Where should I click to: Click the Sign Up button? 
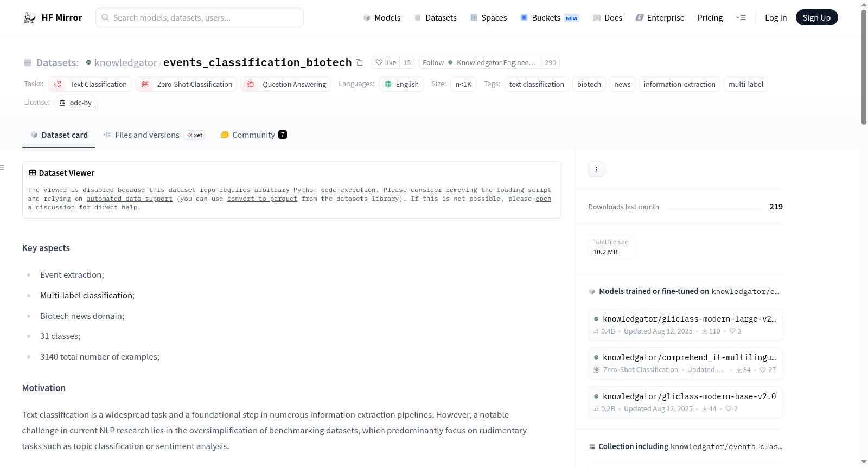point(816,17)
